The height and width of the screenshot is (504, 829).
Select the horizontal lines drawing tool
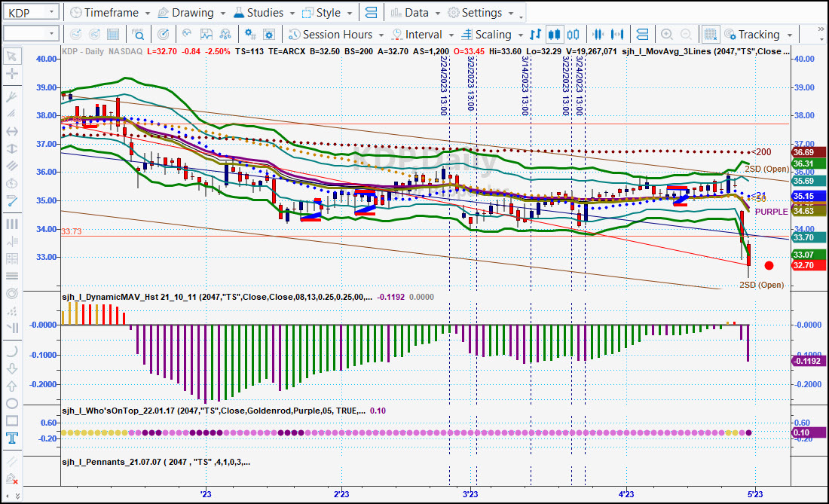click(x=11, y=276)
